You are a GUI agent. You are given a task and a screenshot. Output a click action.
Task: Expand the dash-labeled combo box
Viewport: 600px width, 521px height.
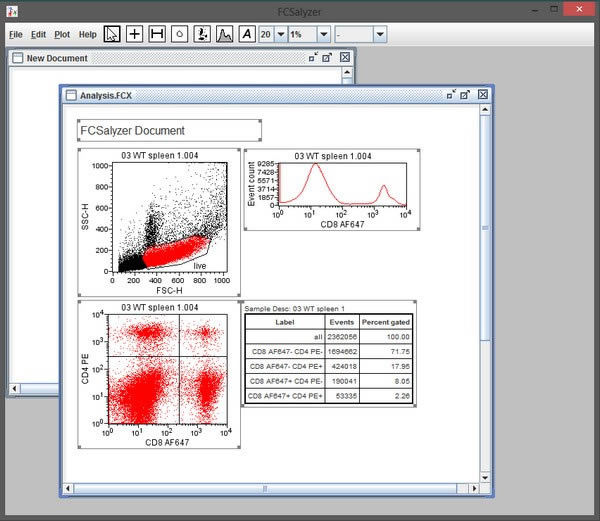click(380, 33)
